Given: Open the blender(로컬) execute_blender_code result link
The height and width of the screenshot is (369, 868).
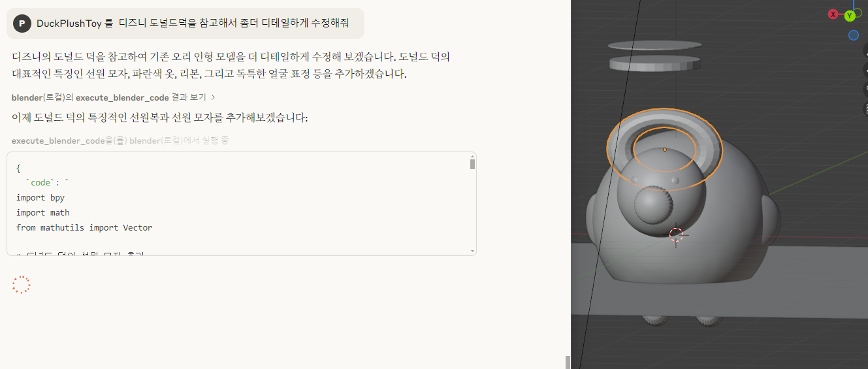Looking at the screenshot, I should (x=108, y=97).
